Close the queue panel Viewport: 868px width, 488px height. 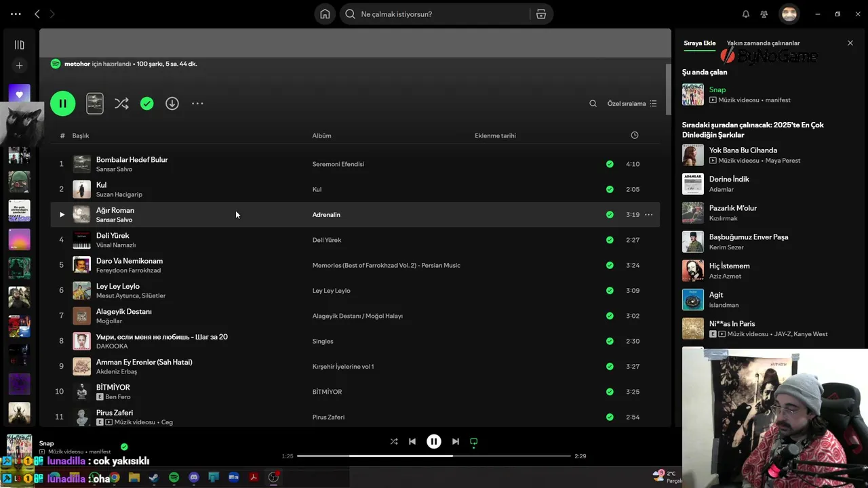tap(850, 43)
